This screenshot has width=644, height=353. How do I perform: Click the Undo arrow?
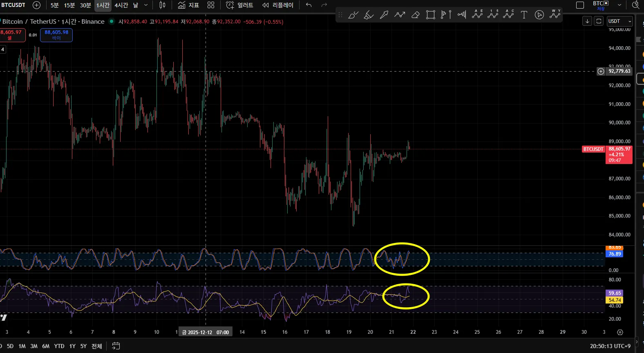[x=309, y=5]
